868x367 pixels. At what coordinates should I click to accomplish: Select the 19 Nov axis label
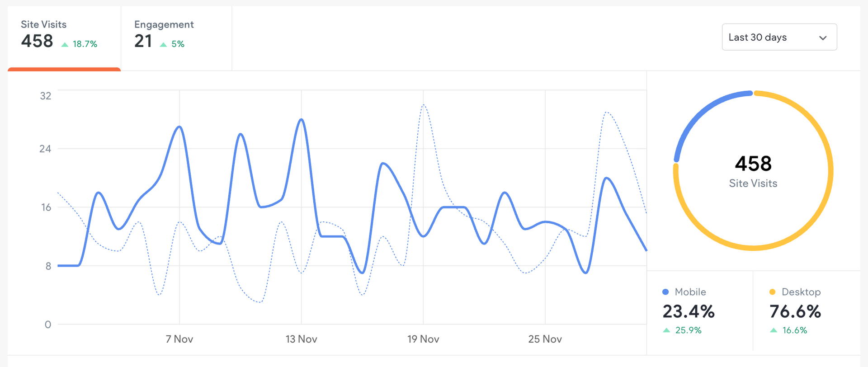(x=423, y=339)
